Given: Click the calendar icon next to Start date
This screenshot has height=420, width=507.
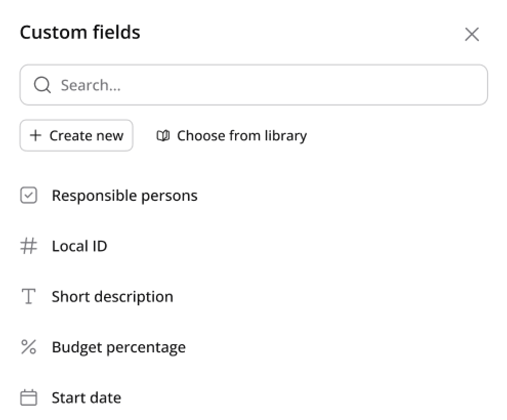Looking at the screenshot, I should tap(29, 397).
